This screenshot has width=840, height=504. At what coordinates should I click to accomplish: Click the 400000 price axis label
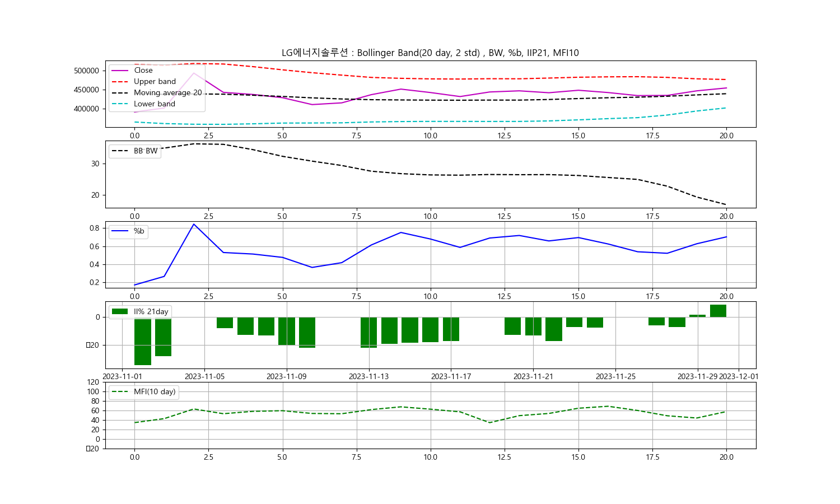click(x=86, y=109)
